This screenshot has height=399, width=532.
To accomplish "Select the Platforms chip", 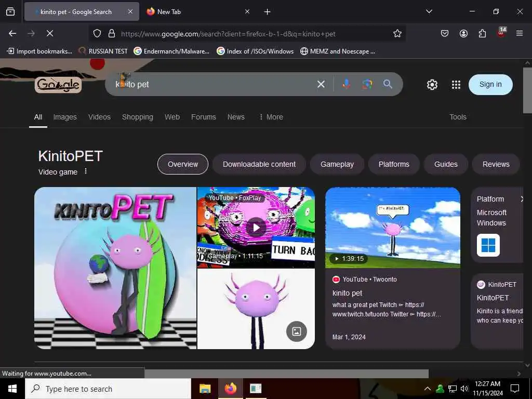I will (x=394, y=164).
